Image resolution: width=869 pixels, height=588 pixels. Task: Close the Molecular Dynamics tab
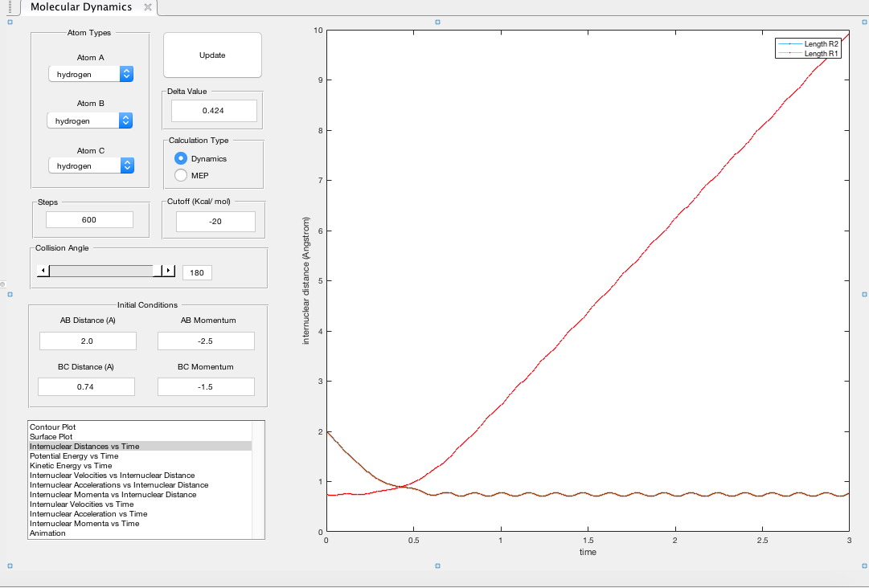pos(147,7)
